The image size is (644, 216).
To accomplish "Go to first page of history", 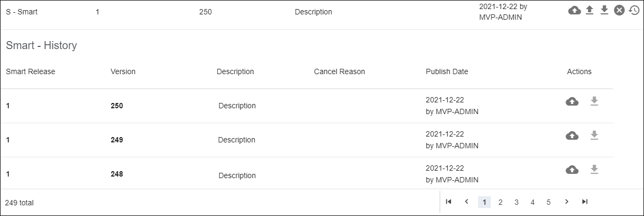I will (449, 202).
